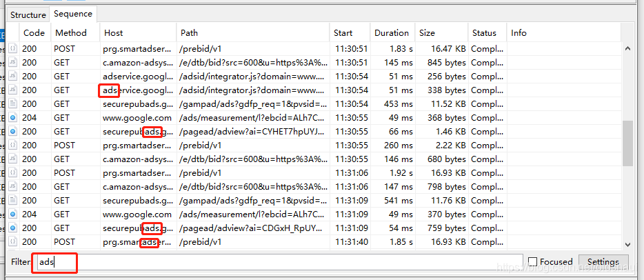Click the blue dot icon of the 368 bytes request
The height and width of the screenshot is (280, 644).
click(12, 118)
